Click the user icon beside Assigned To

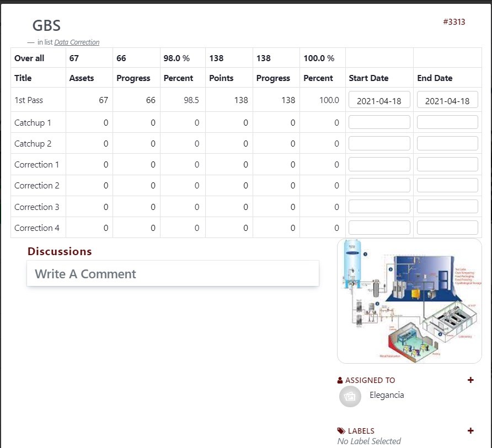[x=340, y=380]
